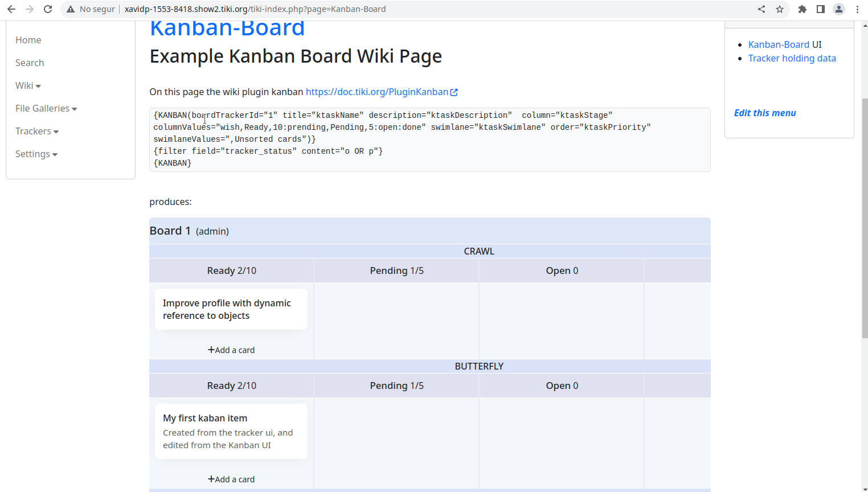
Task: Click Add a card in CRAWL swimlane
Action: (x=231, y=350)
